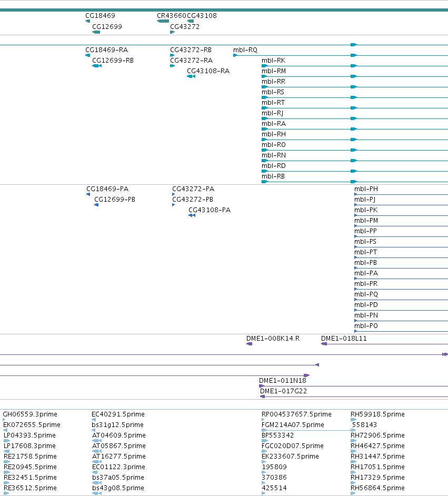Click EST bs31g12.5prime
Screen dimensions: 448x496
[x=117, y=425]
